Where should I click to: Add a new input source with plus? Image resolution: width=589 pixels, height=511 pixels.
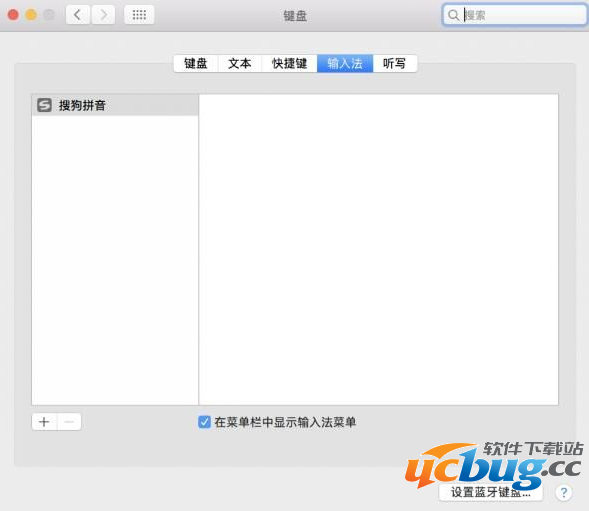[44, 422]
